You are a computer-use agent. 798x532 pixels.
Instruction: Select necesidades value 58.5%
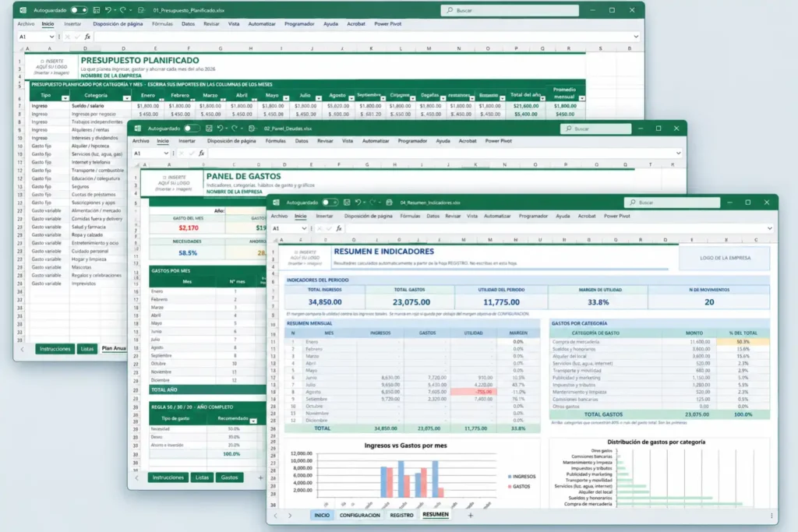[187, 253]
